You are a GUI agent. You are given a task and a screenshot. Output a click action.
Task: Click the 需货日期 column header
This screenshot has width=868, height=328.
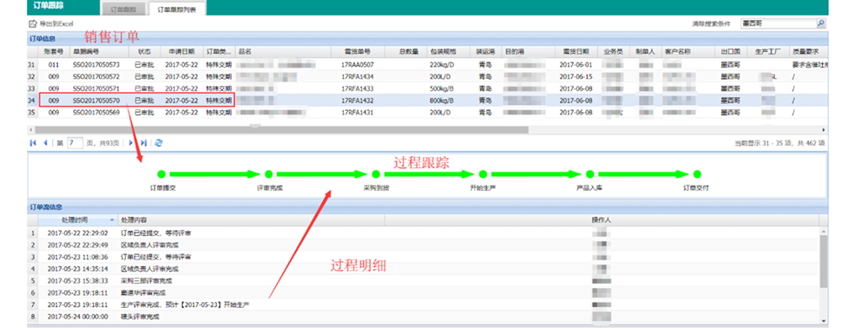point(576,51)
